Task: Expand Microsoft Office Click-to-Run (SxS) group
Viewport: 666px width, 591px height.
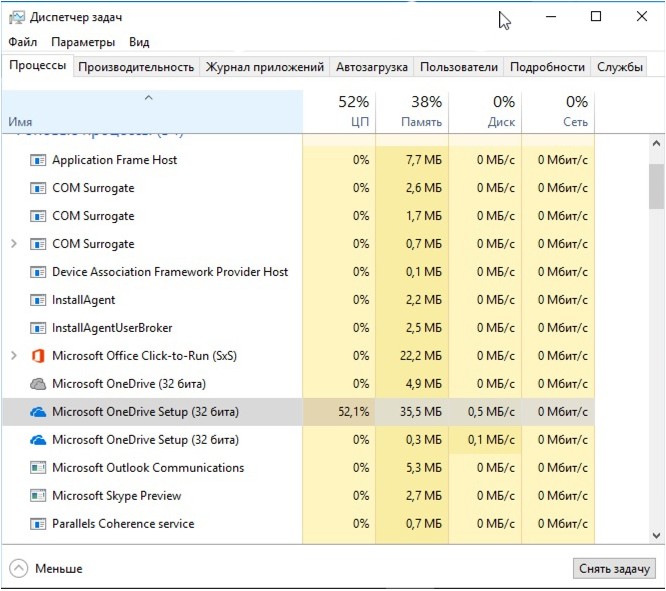Action: coord(14,356)
